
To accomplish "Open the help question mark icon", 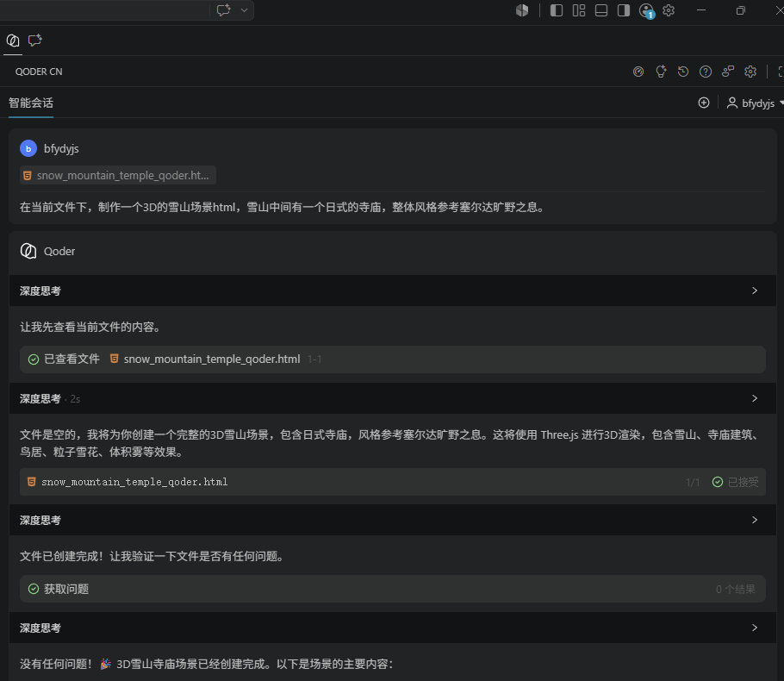I will coord(706,72).
